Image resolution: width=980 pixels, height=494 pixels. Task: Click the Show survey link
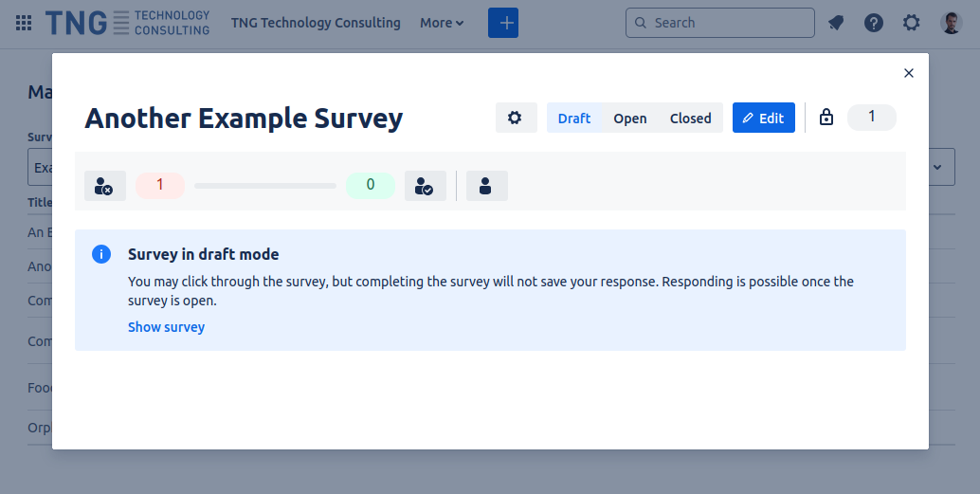click(x=166, y=327)
